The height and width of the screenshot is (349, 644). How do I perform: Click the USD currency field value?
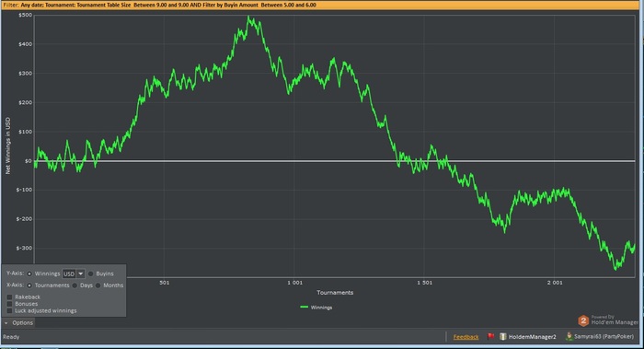coord(69,273)
